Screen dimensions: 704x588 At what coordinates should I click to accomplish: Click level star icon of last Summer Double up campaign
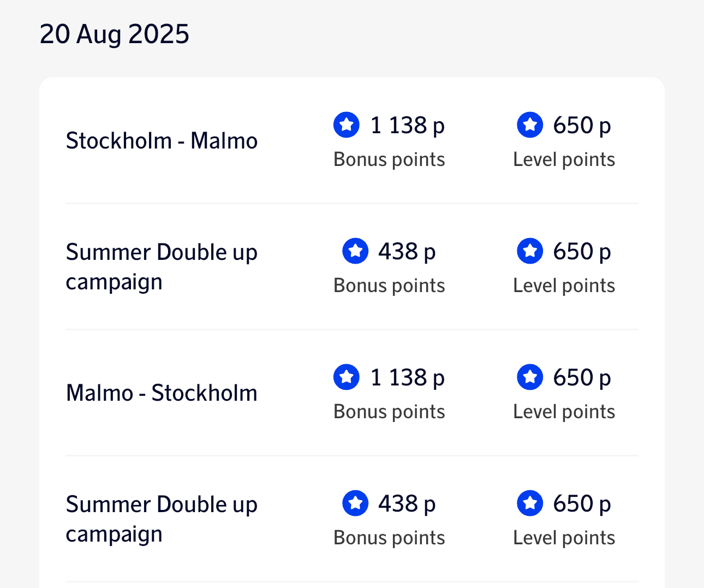(530, 503)
